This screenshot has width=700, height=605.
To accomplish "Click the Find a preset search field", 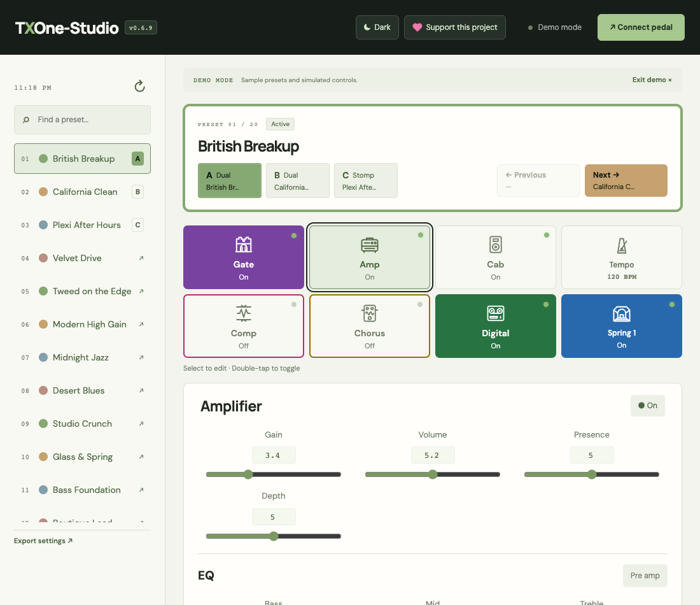I will click(82, 120).
